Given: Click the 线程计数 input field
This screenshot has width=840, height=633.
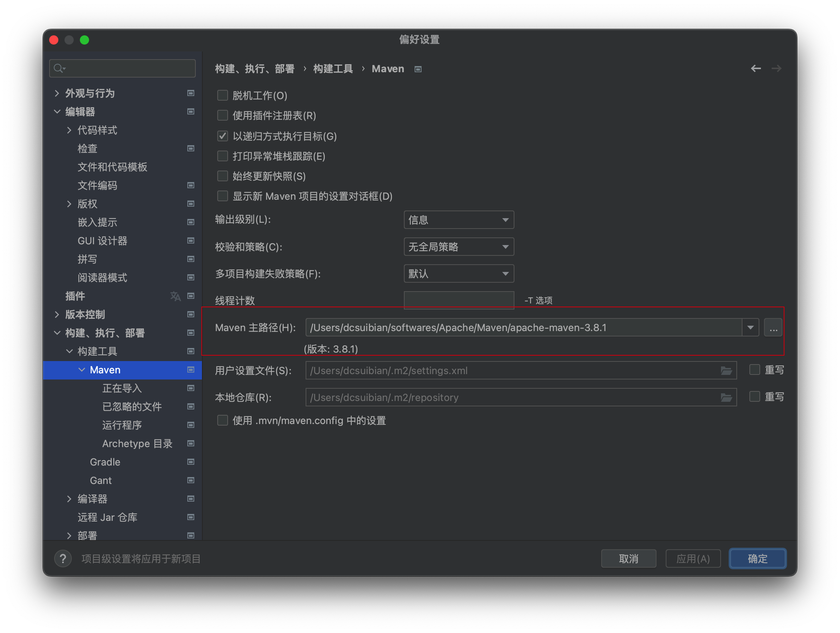Looking at the screenshot, I should tap(459, 300).
